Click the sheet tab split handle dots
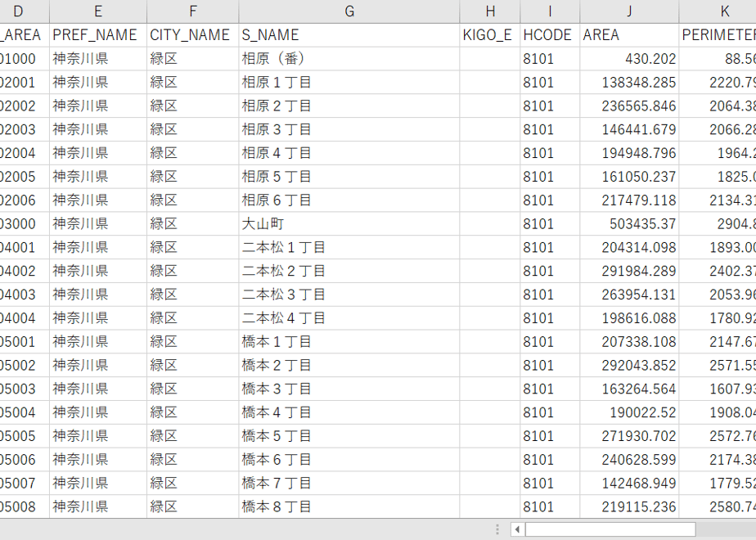 tap(497, 529)
